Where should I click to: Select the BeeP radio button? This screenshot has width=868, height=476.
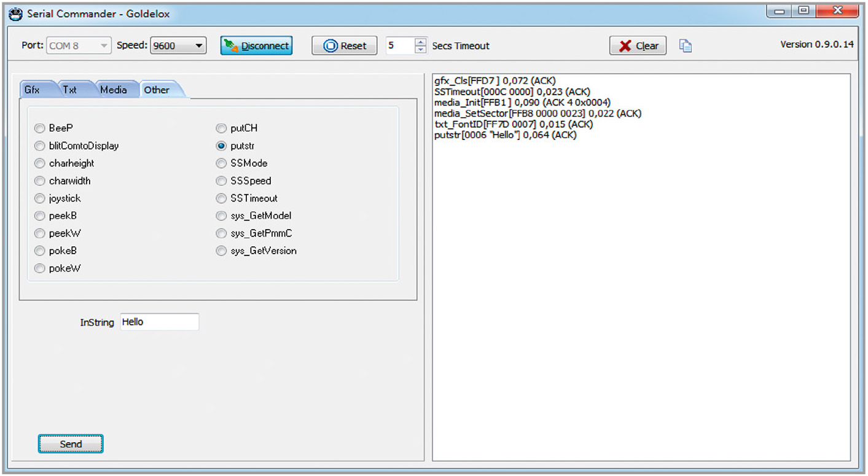40,128
